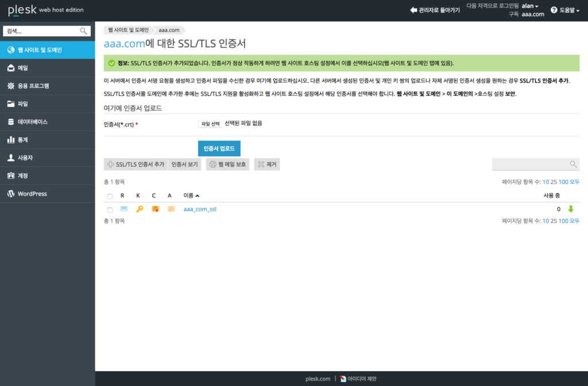Screen dimensions: 588x386
Task: Click the orange certificate icon in row
Action: pyautogui.click(x=155, y=209)
